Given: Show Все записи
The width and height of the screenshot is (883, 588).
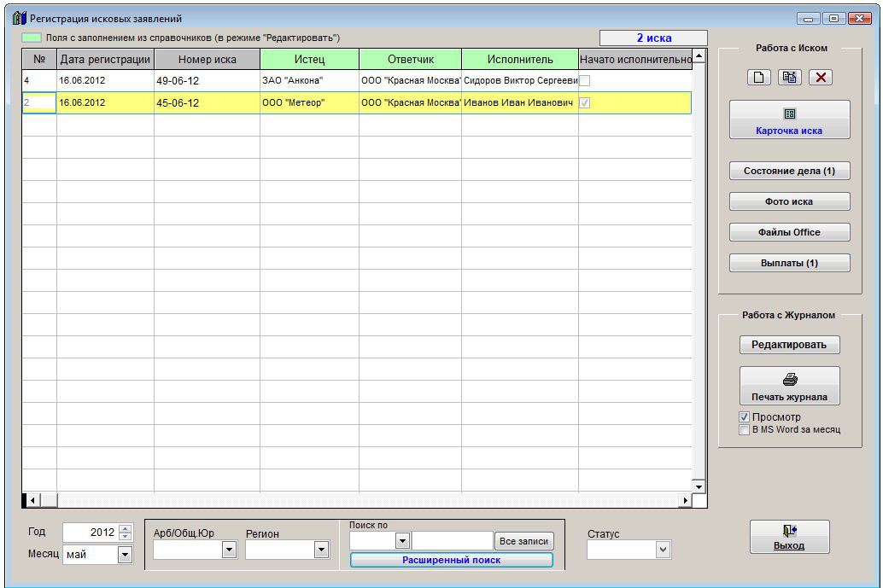Looking at the screenshot, I should [523, 541].
